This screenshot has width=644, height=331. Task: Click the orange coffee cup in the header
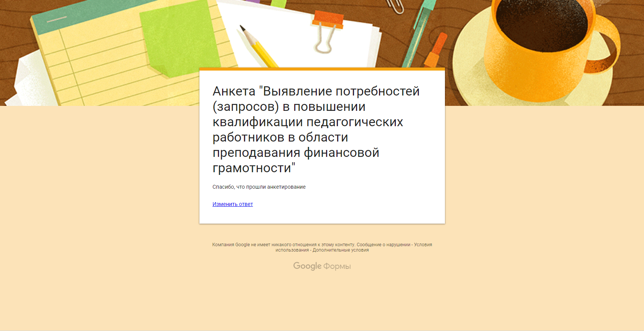(x=537, y=38)
